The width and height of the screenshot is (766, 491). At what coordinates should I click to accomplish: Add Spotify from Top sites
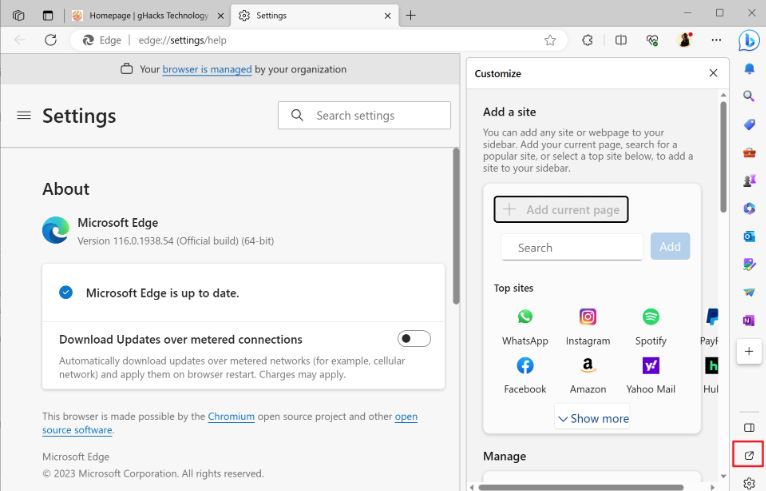(651, 327)
